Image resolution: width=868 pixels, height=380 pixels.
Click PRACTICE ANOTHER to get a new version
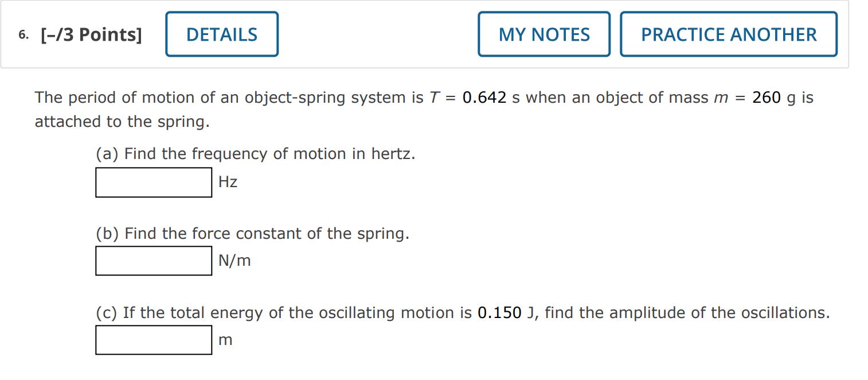click(728, 34)
